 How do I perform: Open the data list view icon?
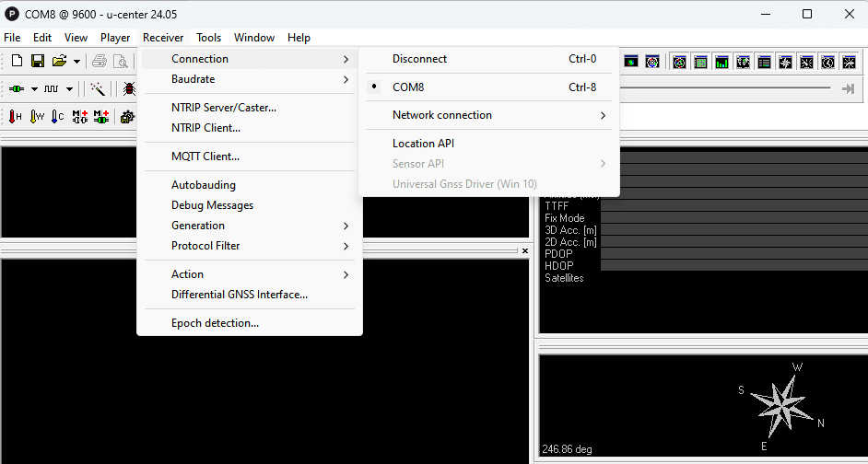point(764,62)
